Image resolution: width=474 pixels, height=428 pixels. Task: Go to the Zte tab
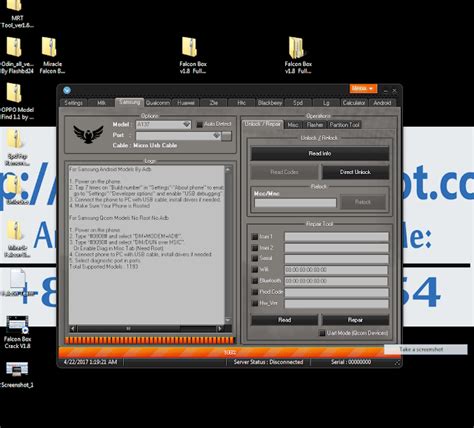214,103
